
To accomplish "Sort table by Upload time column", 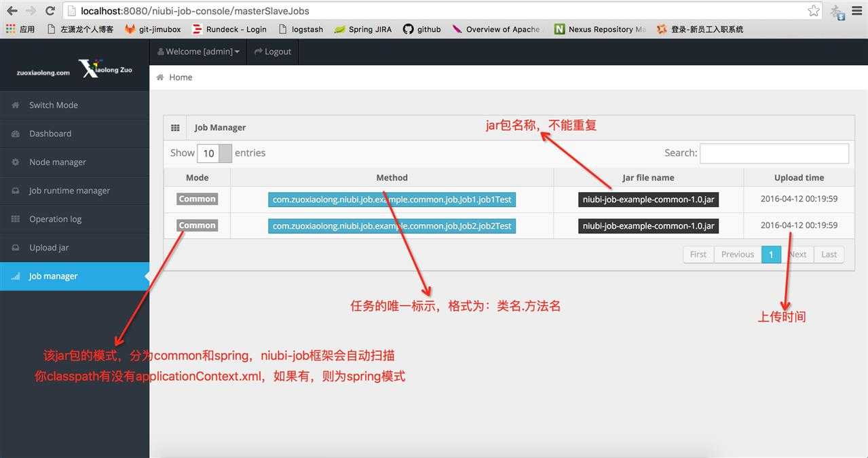I will (799, 178).
